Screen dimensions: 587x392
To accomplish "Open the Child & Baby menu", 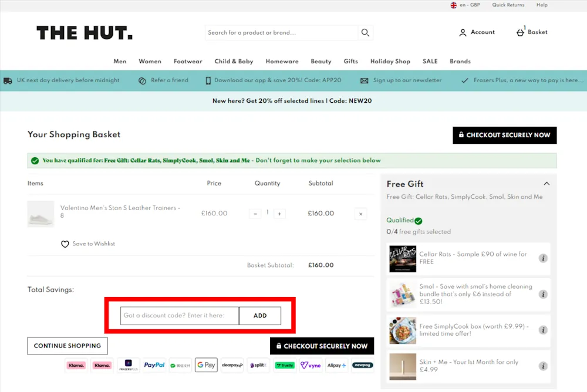I will coord(234,62).
